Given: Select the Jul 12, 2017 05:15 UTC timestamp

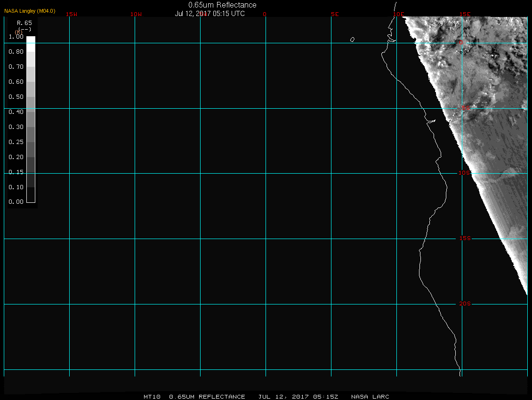Looking at the screenshot, I should [x=210, y=14].
